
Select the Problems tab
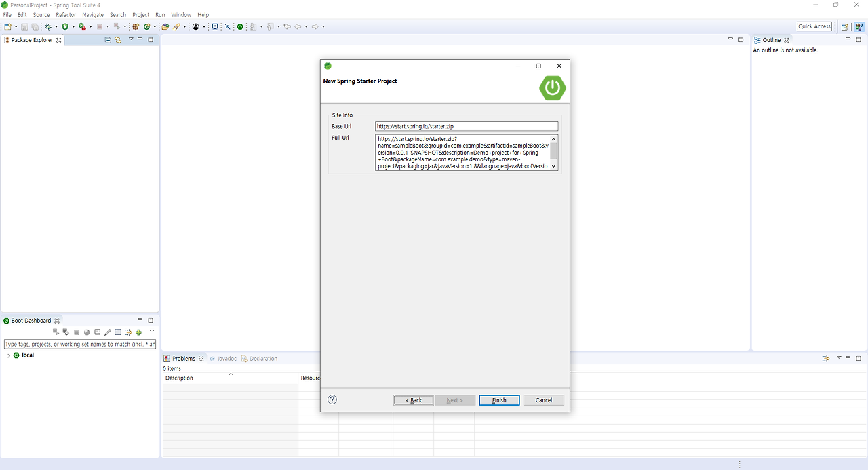click(x=184, y=359)
